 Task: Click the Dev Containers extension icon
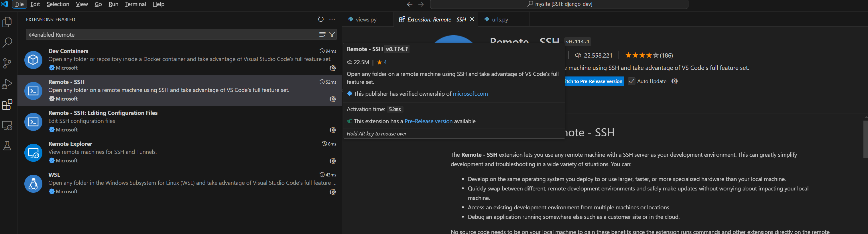(x=33, y=60)
